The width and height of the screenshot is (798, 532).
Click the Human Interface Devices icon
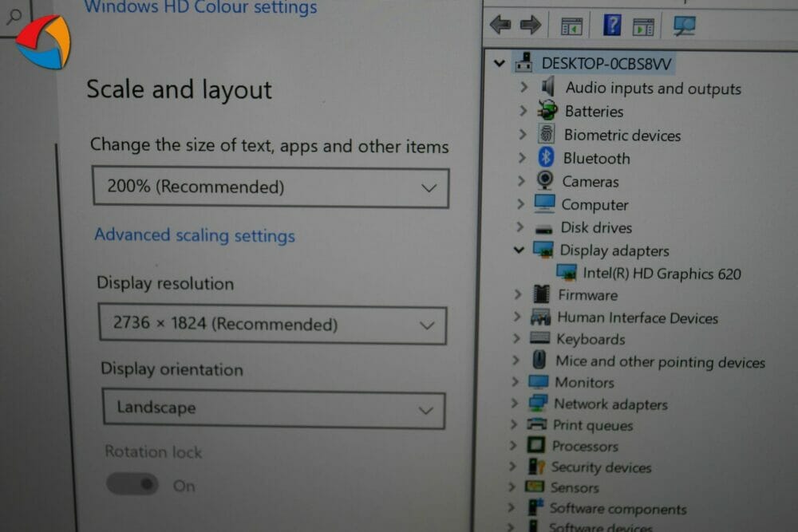pyautogui.click(x=540, y=317)
